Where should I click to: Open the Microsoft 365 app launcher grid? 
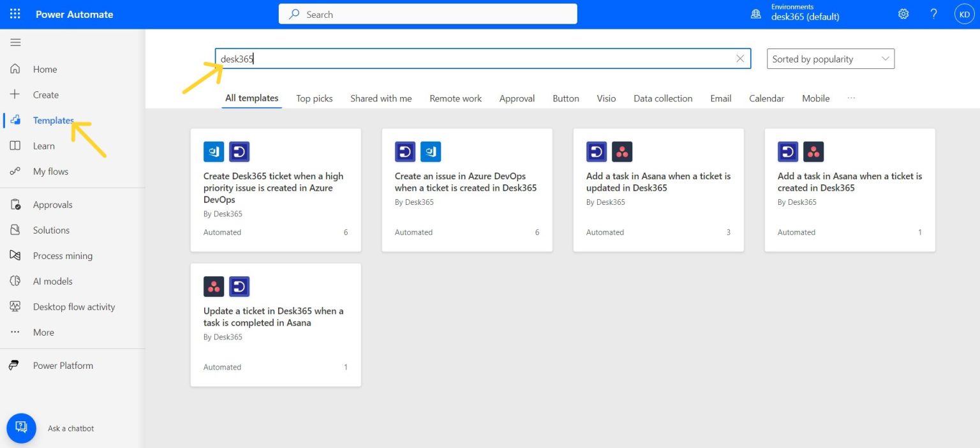coord(15,13)
